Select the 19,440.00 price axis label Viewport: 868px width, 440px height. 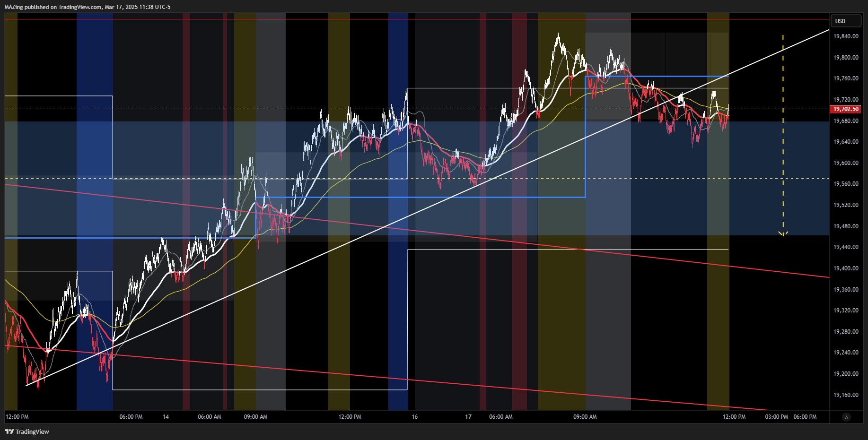click(x=846, y=247)
